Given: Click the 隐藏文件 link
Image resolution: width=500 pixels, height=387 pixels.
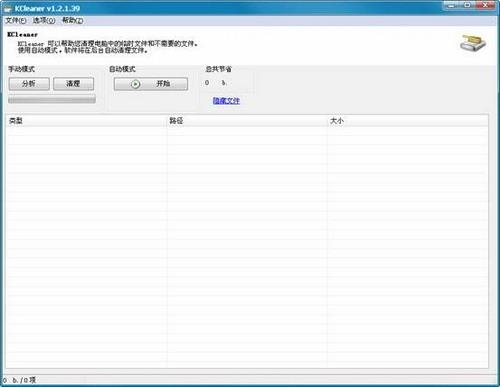Looking at the screenshot, I should pyautogui.click(x=226, y=101).
